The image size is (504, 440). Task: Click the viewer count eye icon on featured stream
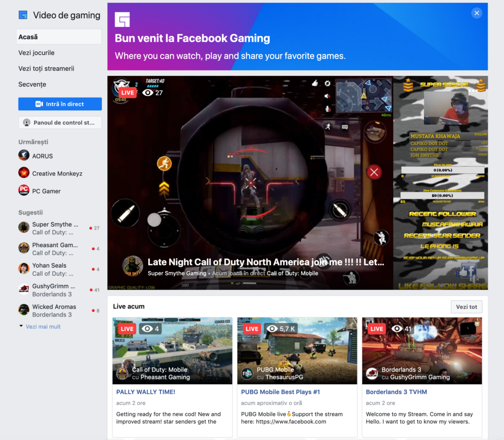148,93
